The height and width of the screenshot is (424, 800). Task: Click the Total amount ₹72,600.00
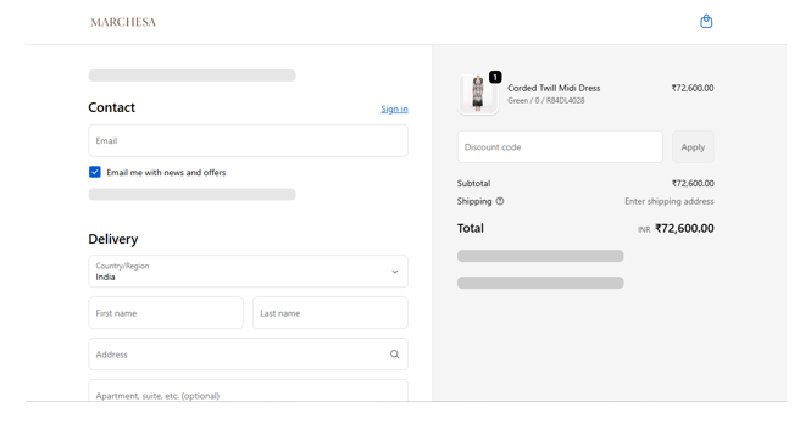point(684,228)
